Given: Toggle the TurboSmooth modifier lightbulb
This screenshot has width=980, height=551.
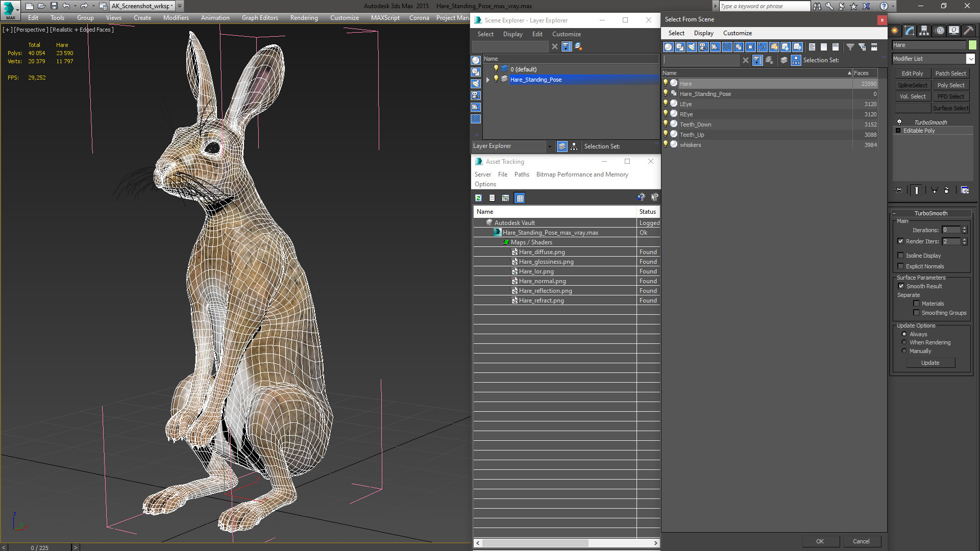Looking at the screenshot, I should pyautogui.click(x=899, y=122).
